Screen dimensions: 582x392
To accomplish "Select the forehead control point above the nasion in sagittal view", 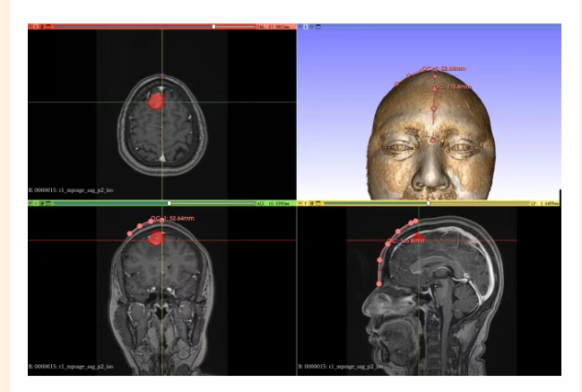I will click(x=379, y=260).
